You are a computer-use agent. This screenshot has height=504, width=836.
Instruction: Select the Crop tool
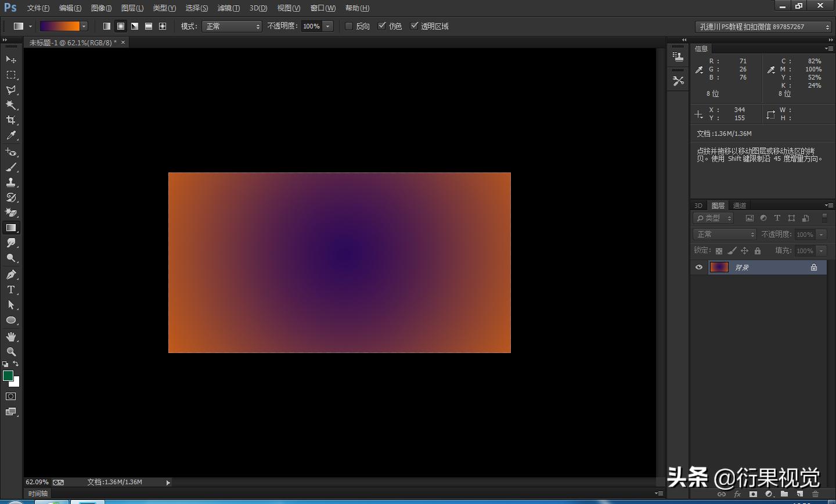pyautogui.click(x=10, y=120)
